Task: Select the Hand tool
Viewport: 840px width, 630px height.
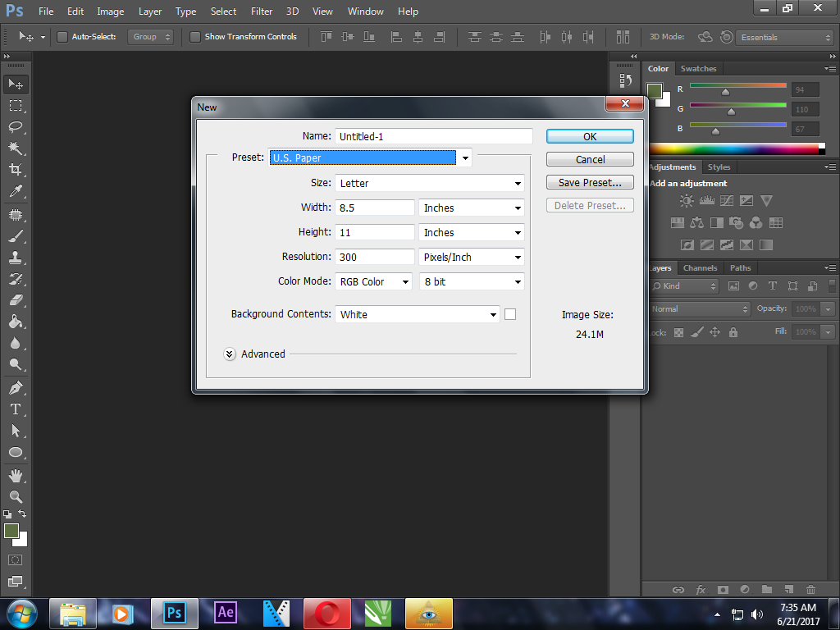Action: coord(16,476)
